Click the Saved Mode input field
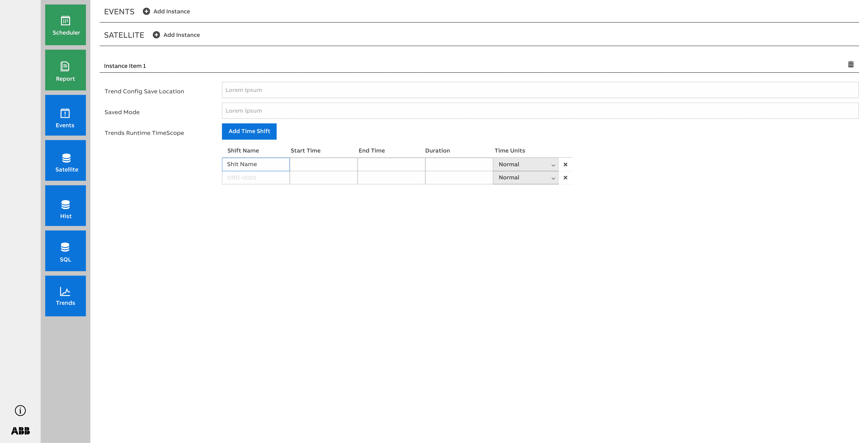This screenshot has width=868, height=443. coord(540,111)
